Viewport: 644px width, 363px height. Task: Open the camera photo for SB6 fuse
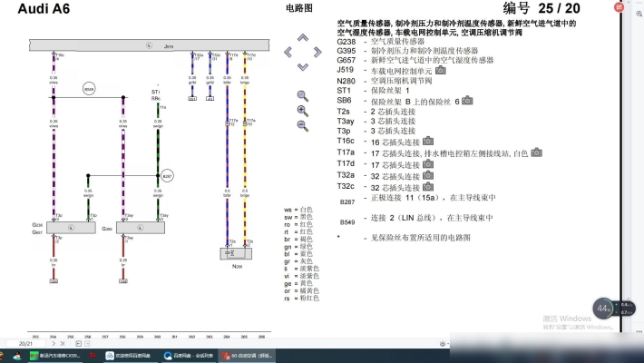coord(467,101)
